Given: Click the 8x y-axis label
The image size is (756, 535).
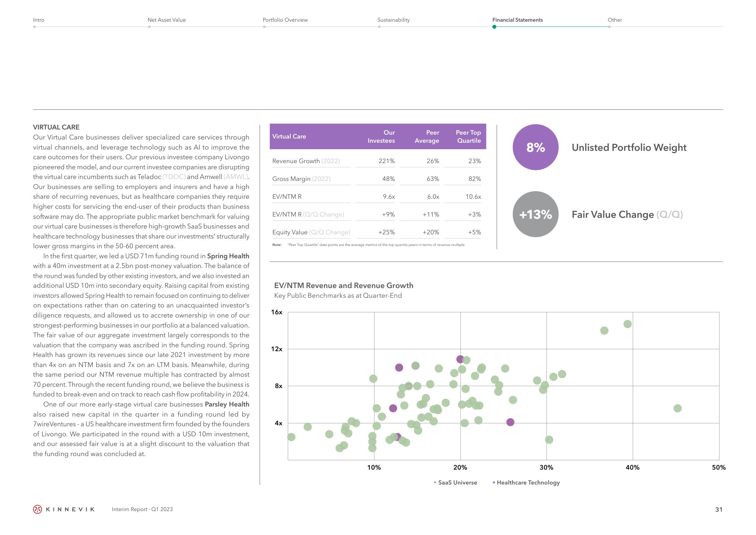Looking at the screenshot, I should coord(278,386).
